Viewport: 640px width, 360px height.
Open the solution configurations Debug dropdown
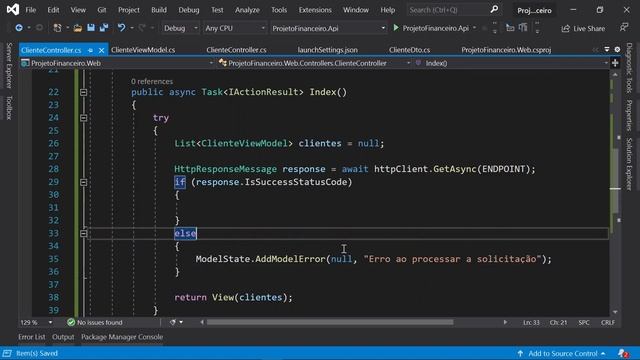[180, 28]
